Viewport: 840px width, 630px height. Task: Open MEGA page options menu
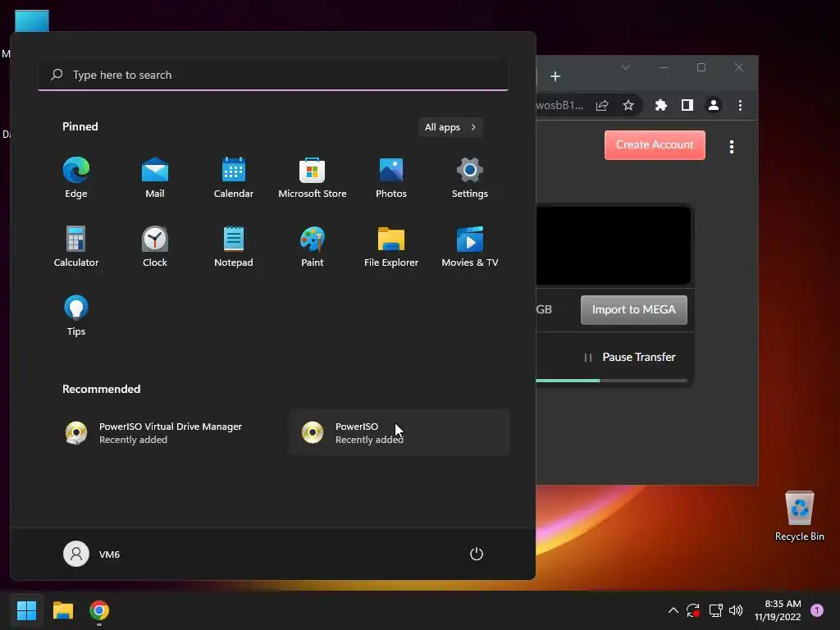click(x=732, y=147)
